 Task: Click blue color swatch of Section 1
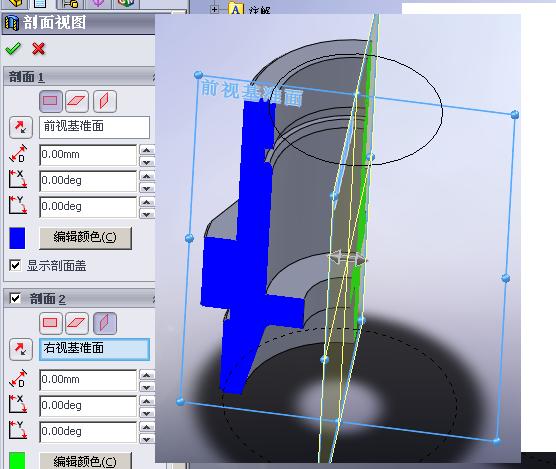tap(17, 238)
